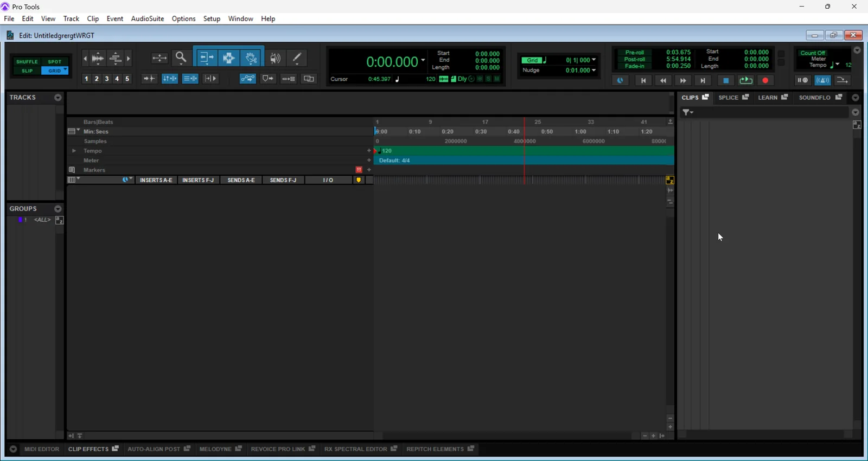Switch to the Splice tab

[728, 98]
